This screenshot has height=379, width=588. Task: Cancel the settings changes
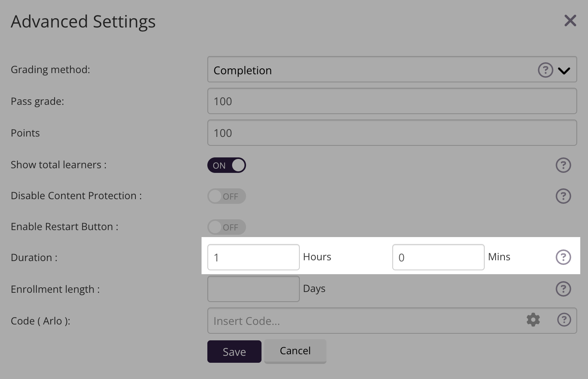click(x=295, y=351)
